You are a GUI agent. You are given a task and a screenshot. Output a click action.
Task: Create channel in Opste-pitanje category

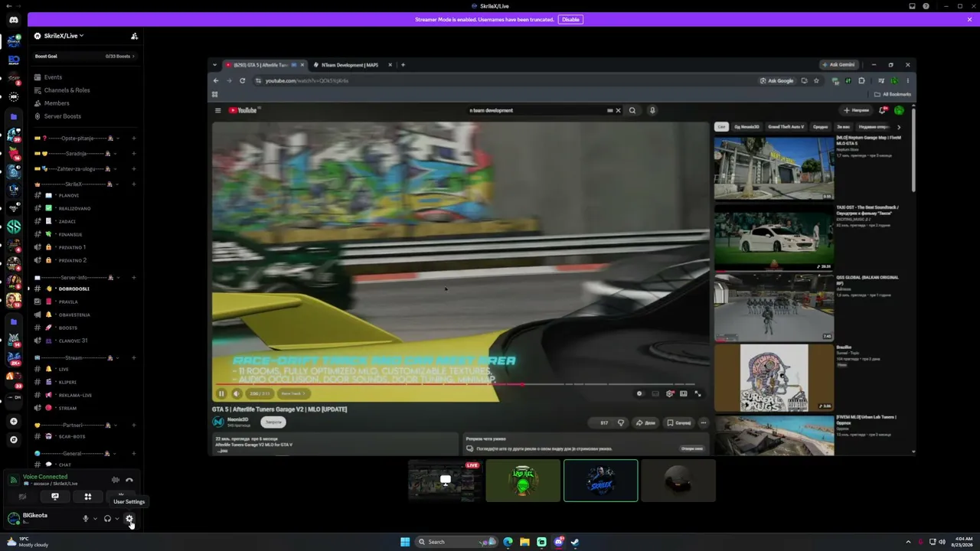click(x=133, y=139)
